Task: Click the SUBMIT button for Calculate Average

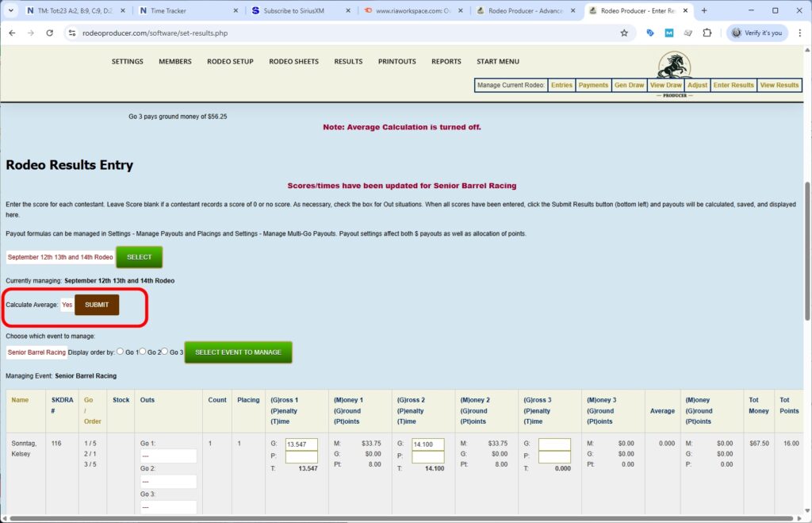Action: [96, 304]
